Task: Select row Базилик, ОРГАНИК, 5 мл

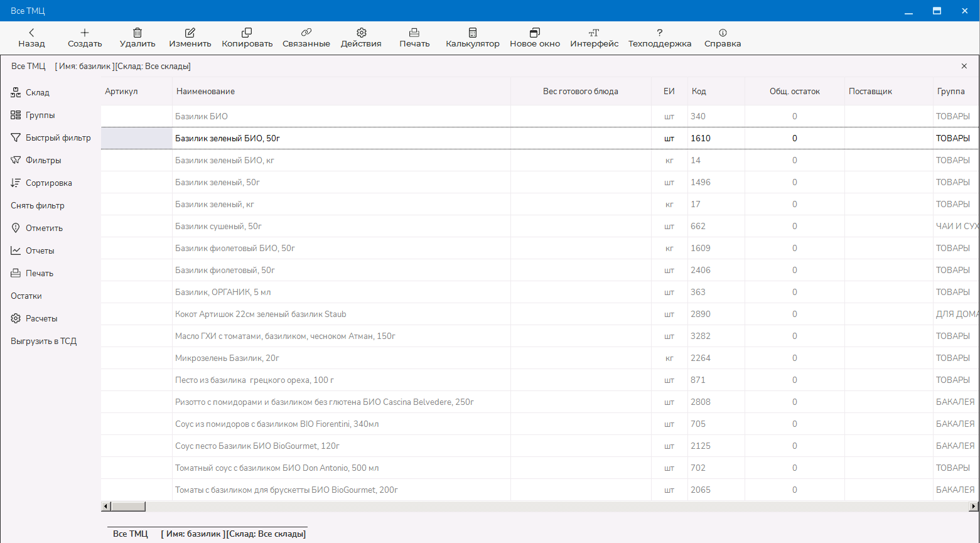Action: click(x=540, y=292)
